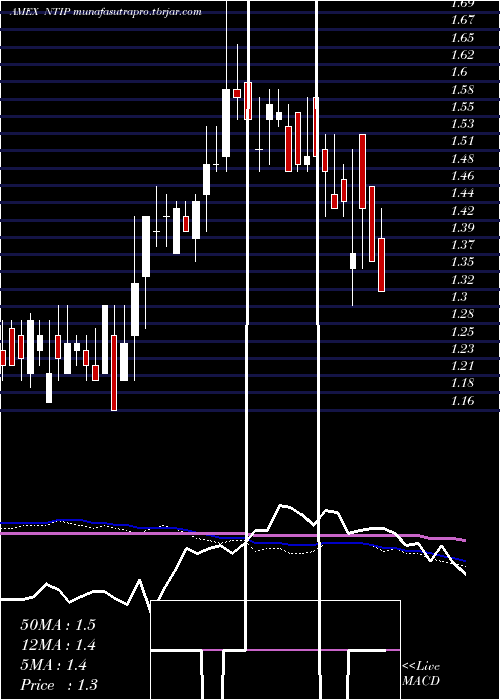Click the 5MA : 1.4 readout
The height and width of the screenshot is (700, 500).
(x=54, y=665)
